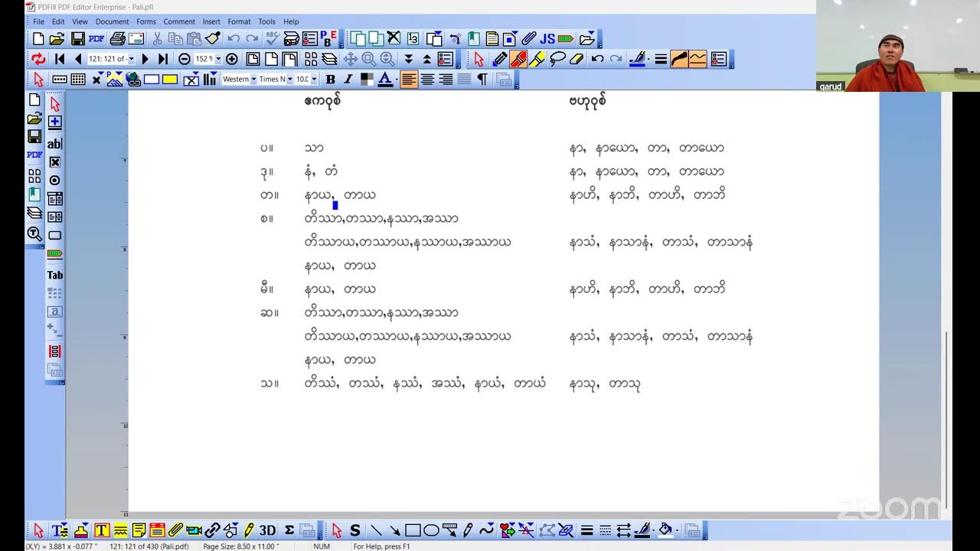Screen dimensions: 980x551
Task: Open the Times New Roman font dropdown
Action: point(289,79)
